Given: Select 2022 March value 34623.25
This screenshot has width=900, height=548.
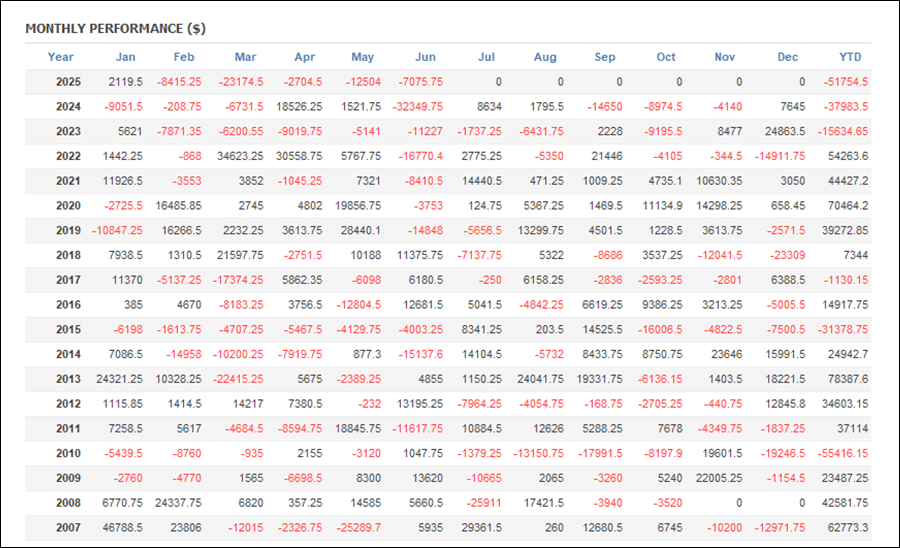Looking at the screenshot, I should click(x=240, y=156).
